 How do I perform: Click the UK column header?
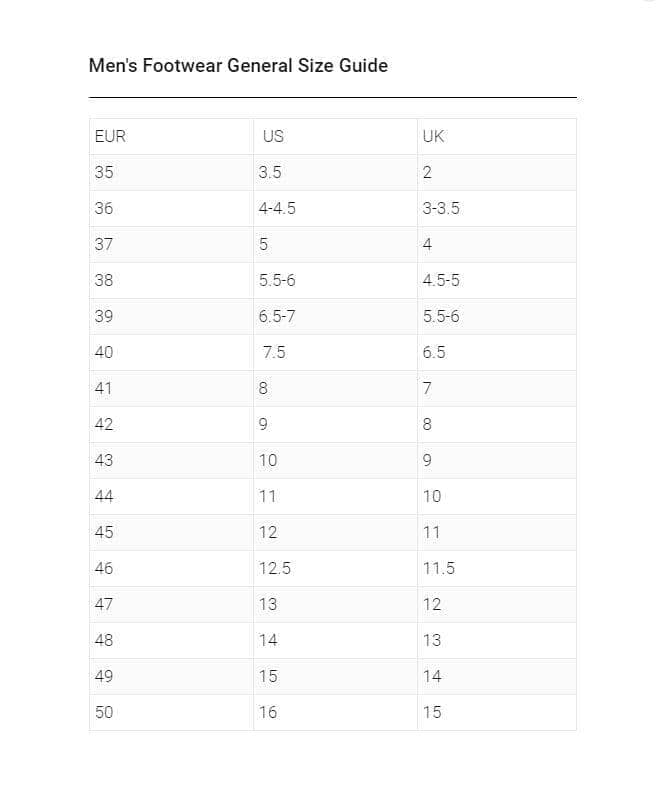click(434, 136)
